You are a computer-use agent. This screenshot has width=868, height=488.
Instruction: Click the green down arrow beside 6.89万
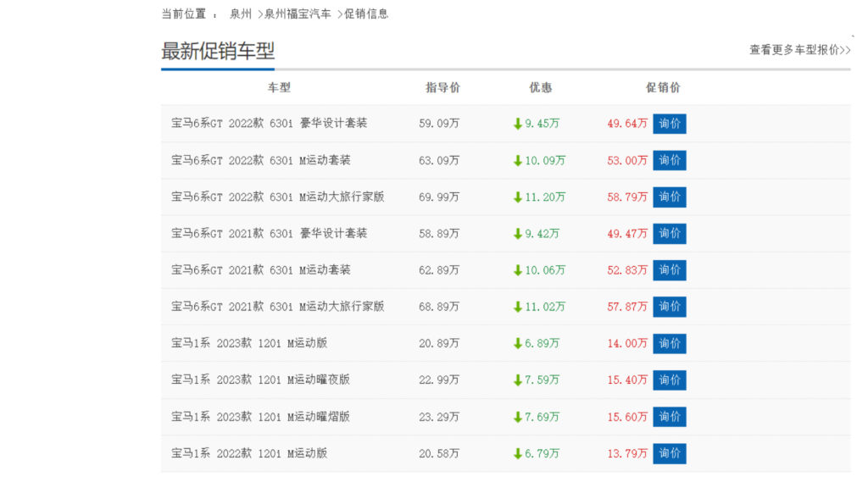[x=518, y=344]
